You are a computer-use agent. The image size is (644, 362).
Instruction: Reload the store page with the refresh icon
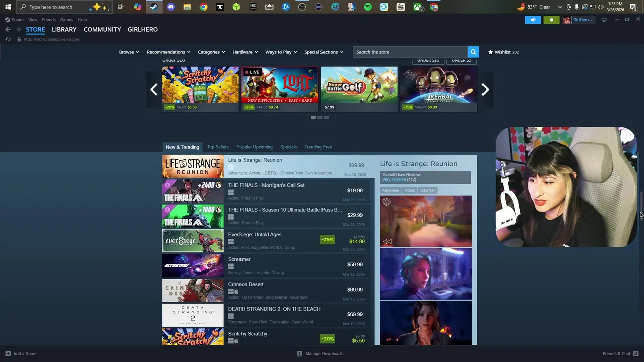click(8, 39)
